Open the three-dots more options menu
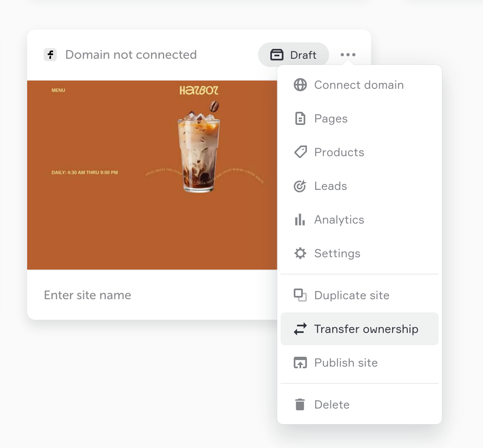The height and width of the screenshot is (448, 483). (x=348, y=55)
